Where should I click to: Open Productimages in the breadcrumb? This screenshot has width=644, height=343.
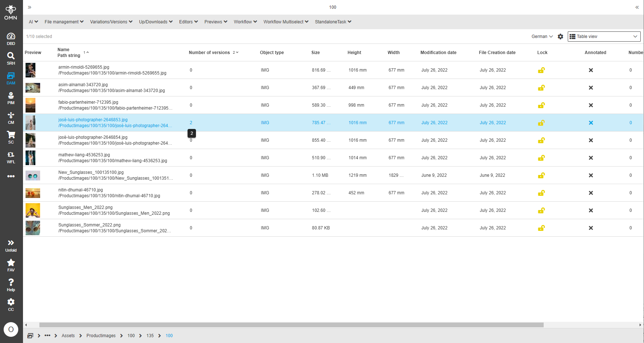point(101,335)
